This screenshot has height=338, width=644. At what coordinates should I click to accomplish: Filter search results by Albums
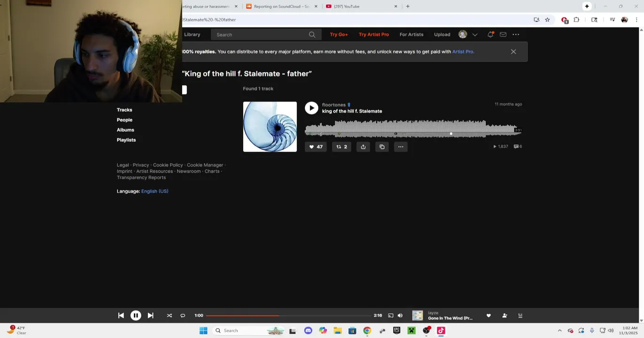coord(125,130)
